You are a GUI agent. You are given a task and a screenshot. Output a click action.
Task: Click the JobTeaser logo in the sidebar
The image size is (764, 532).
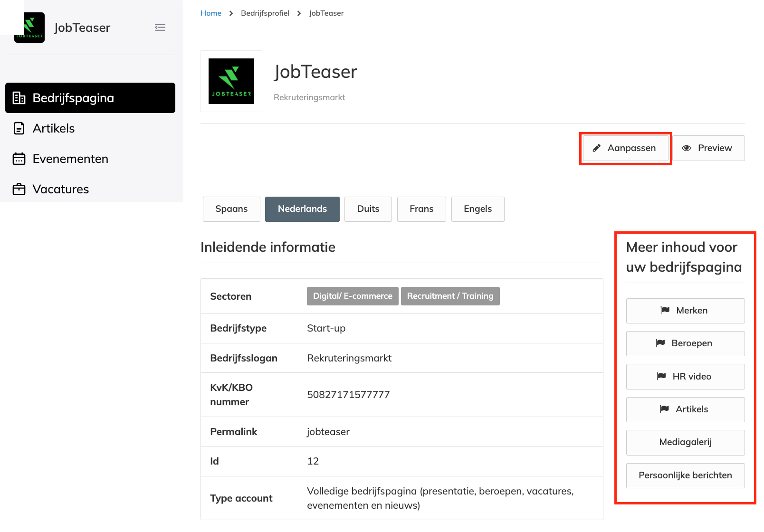click(29, 28)
